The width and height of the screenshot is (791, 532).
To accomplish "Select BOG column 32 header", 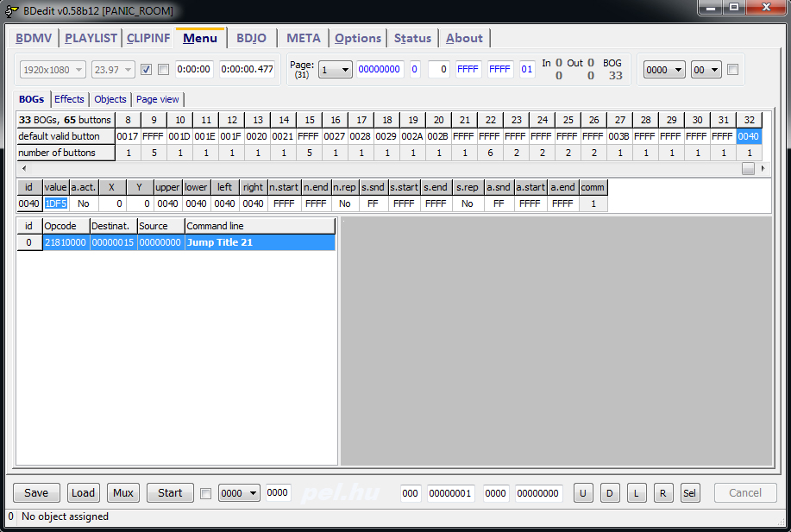I will click(x=749, y=120).
